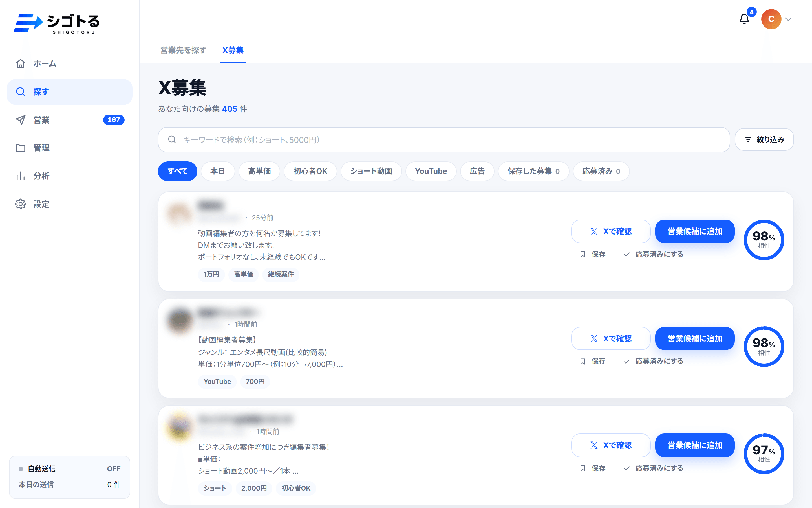Save the 【動画編集者募集】 post with 保存
This screenshot has height=508, width=812.
(593, 361)
